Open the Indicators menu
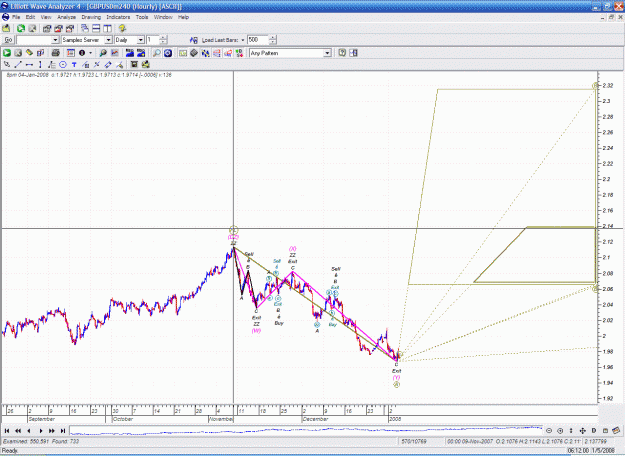The width and height of the screenshot is (625, 456). tap(118, 17)
